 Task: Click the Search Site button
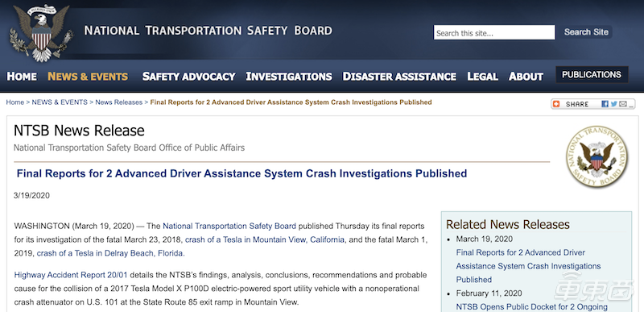[x=586, y=32]
